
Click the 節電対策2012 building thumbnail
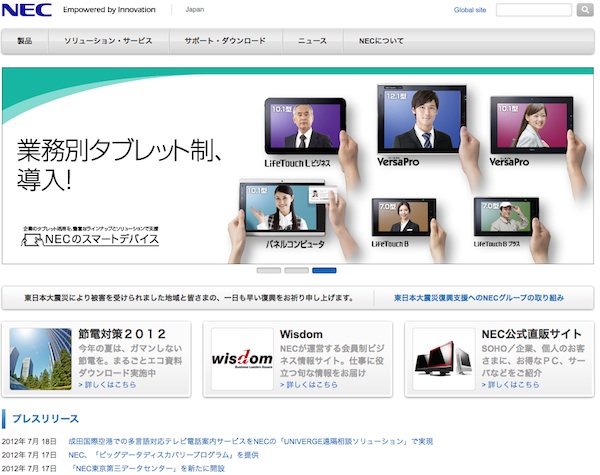coord(40,358)
